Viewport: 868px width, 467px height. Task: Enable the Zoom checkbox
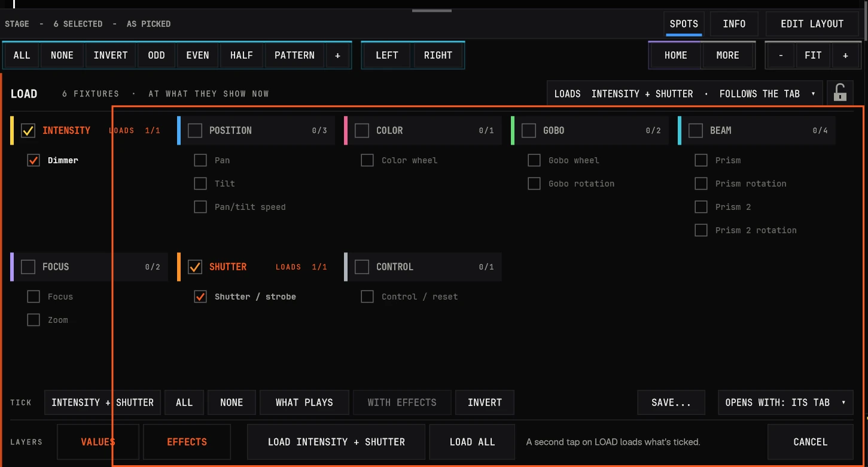click(33, 320)
